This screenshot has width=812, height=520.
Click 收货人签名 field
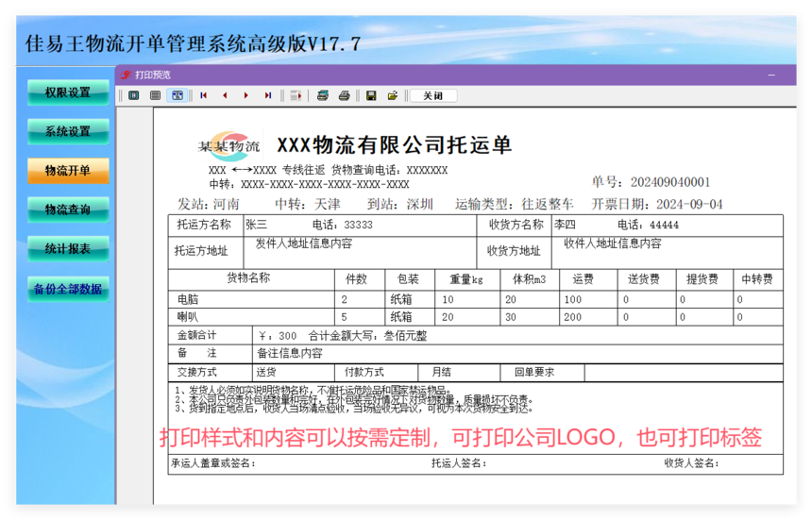[692, 463]
